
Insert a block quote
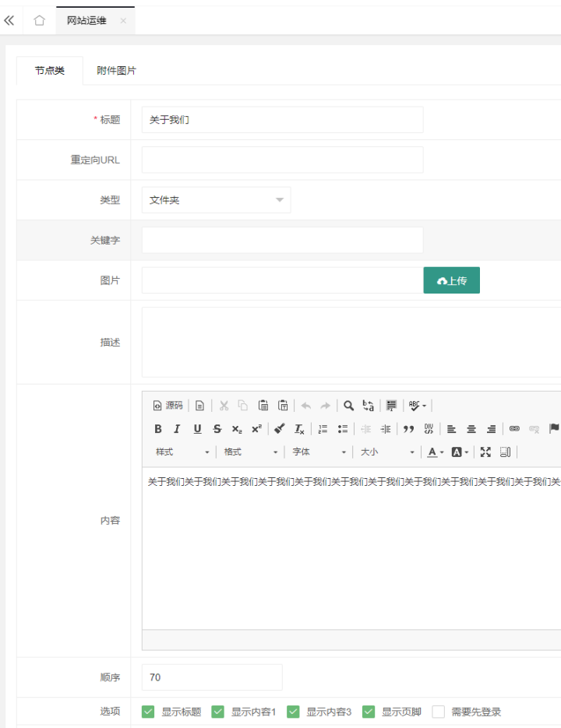click(408, 429)
